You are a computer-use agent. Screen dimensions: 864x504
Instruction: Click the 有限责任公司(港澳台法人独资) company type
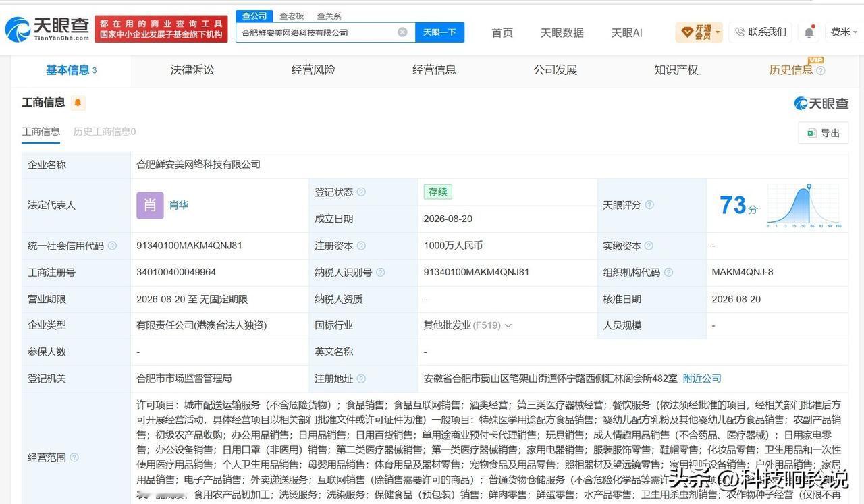202,326
